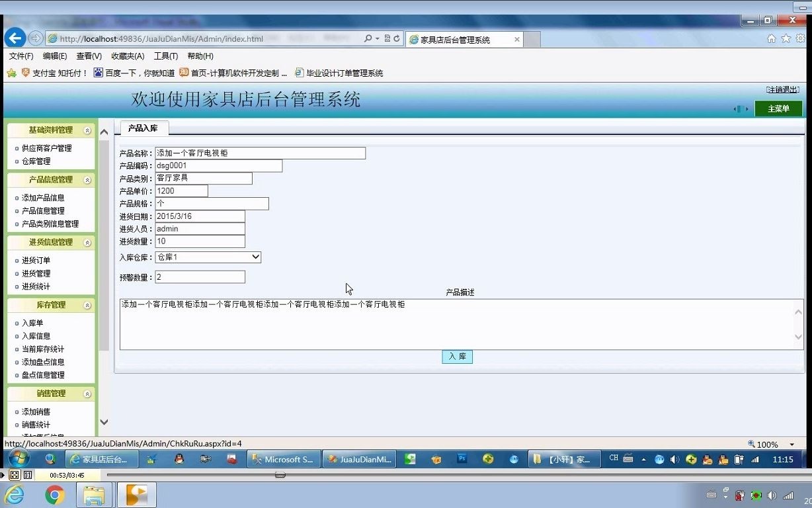Click the volume icon in the system tray
Image resolution: width=812 pixels, height=508 pixels.
coord(675,458)
